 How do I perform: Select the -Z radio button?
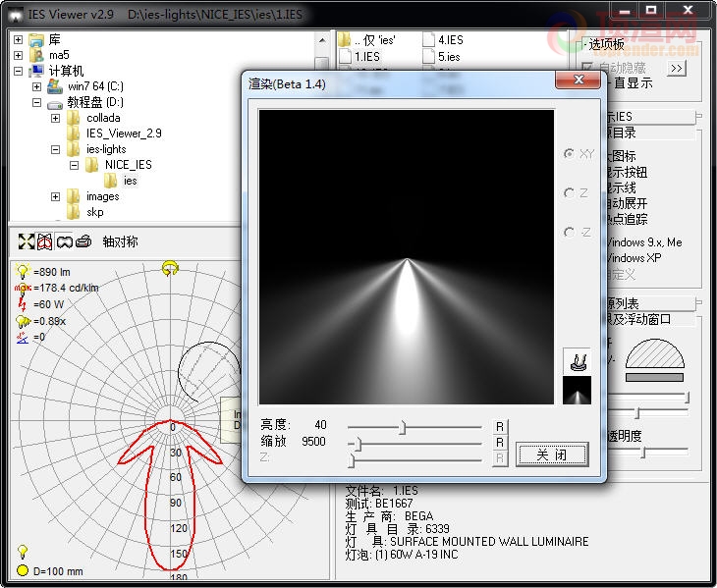(569, 233)
